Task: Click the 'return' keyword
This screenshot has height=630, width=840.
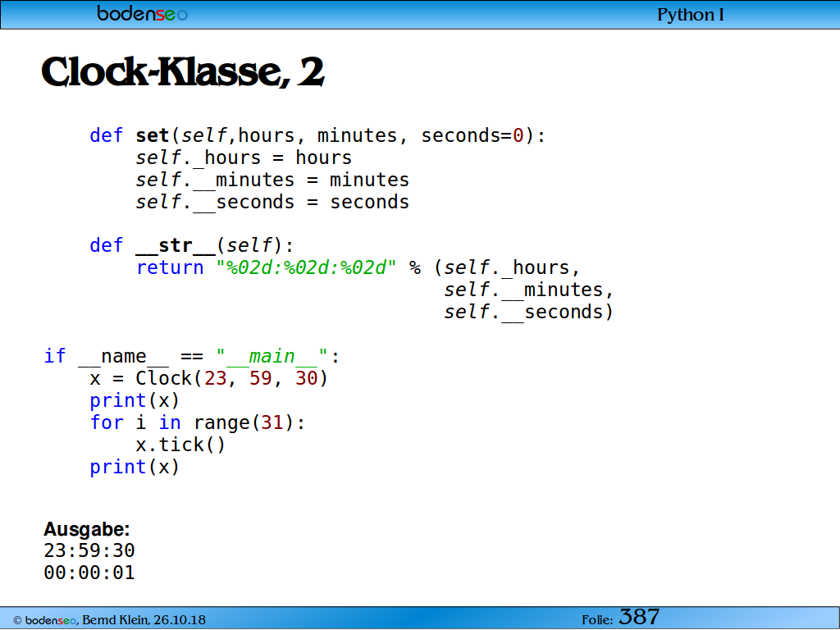Action: pos(170,268)
